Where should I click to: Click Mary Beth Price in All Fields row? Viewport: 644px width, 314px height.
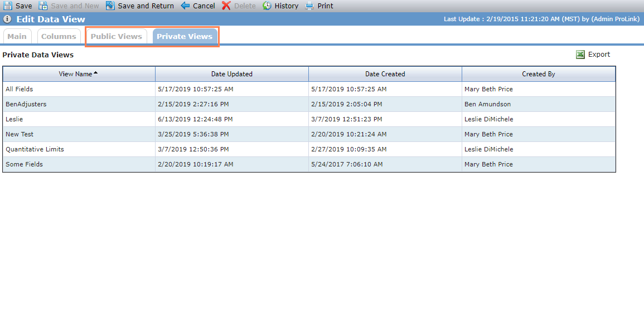pos(489,89)
